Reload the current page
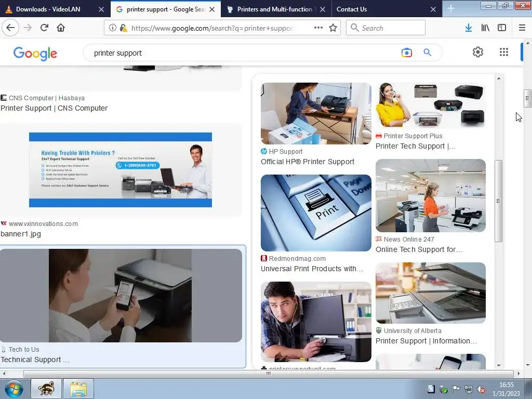This screenshot has height=399, width=532. tap(44, 28)
